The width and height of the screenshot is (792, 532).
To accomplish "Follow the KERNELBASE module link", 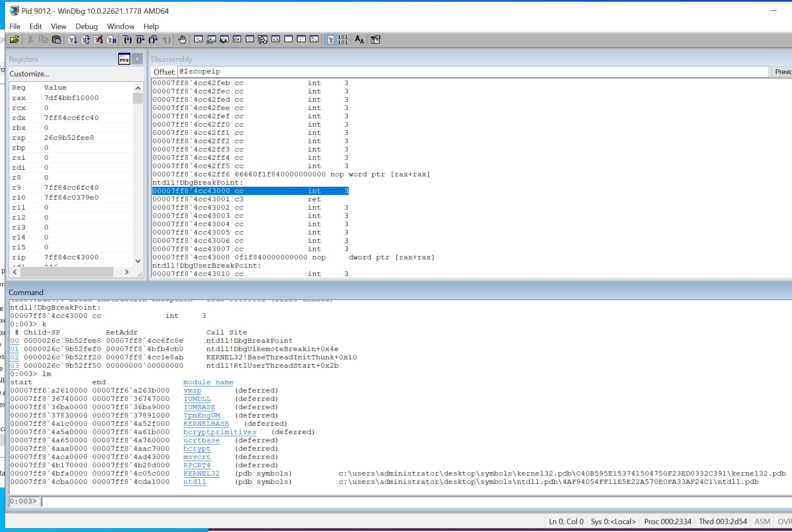I will tap(206, 424).
